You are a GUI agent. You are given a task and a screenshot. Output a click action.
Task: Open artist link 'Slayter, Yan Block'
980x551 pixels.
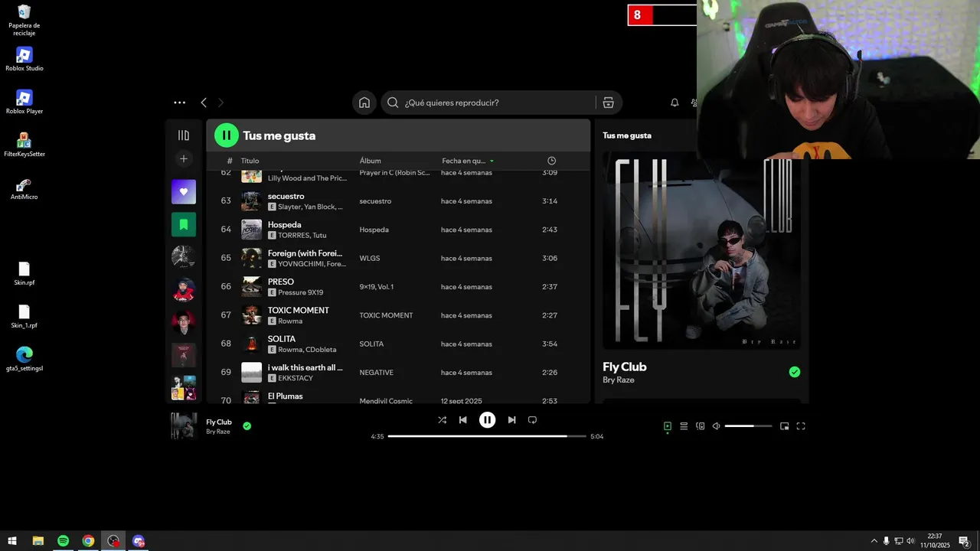click(x=310, y=207)
